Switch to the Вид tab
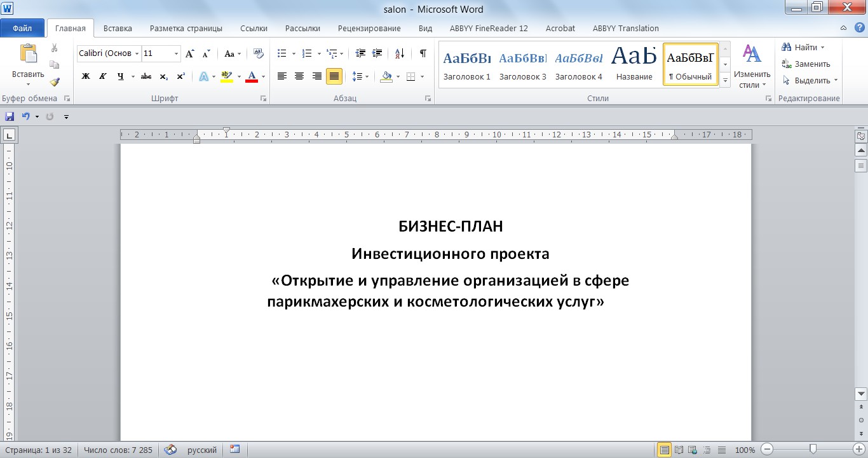This screenshot has height=458, width=868. click(x=425, y=28)
